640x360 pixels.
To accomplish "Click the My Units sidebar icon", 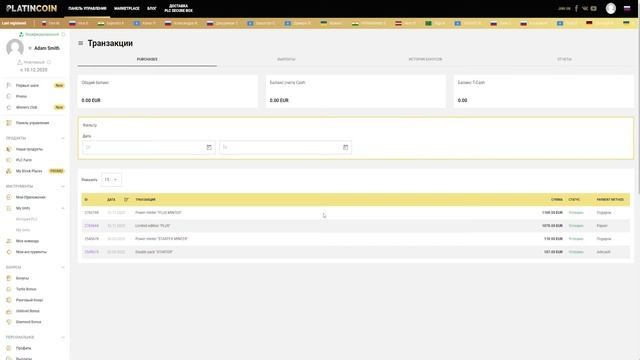I will pyautogui.click(x=9, y=208).
